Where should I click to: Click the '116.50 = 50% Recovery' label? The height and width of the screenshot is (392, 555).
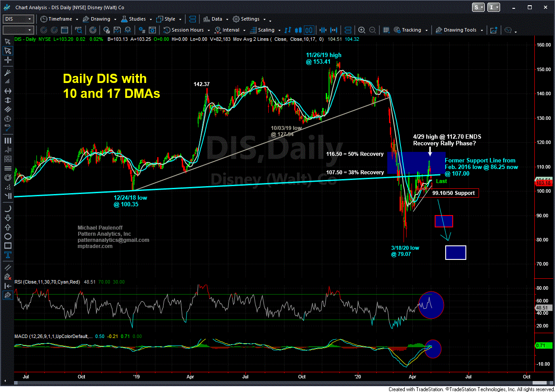point(355,154)
